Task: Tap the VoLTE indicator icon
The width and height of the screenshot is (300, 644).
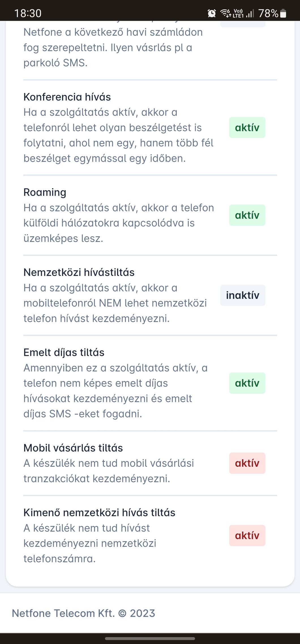Action: (x=238, y=13)
